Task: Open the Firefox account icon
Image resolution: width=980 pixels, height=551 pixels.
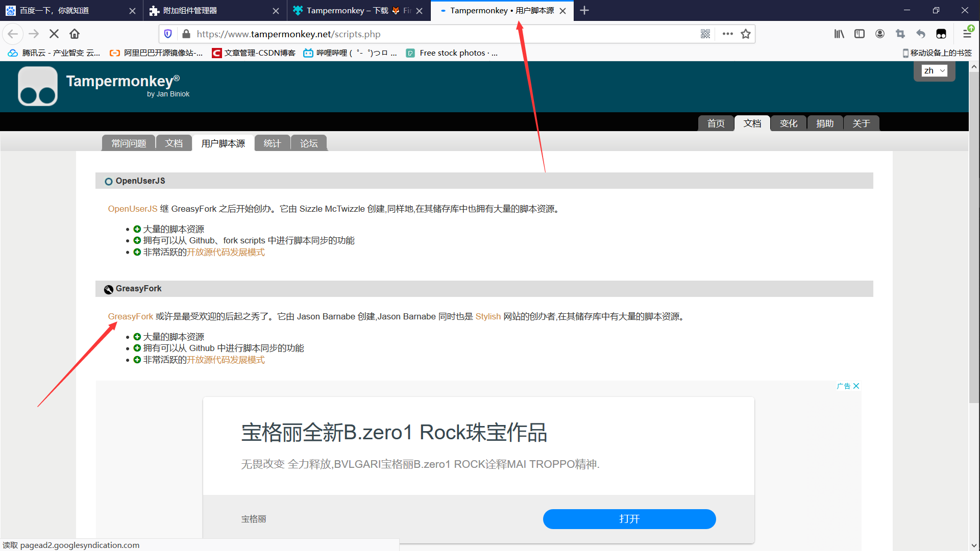Action: coord(880,34)
